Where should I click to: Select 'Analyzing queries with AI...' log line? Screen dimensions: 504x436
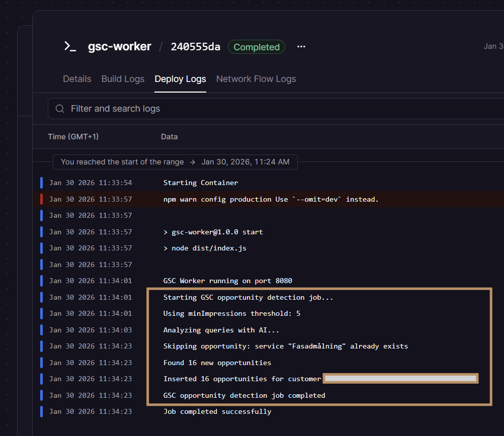click(x=221, y=330)
